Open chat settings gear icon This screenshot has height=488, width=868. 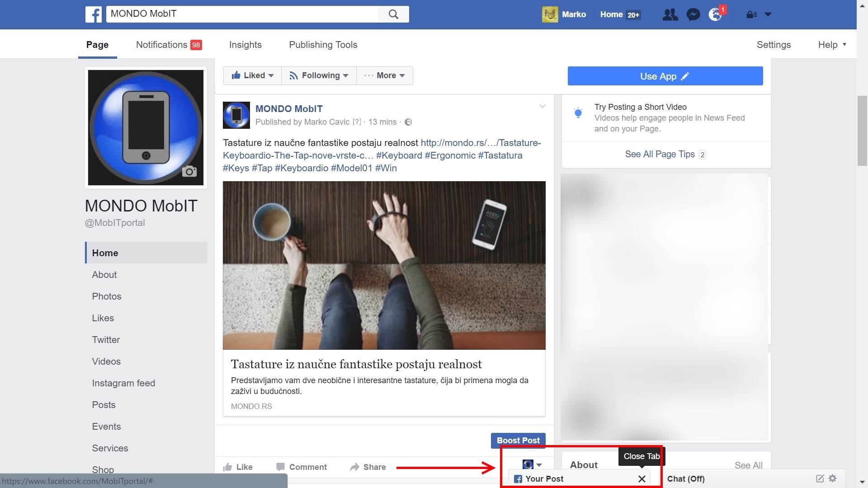[833, 478]
